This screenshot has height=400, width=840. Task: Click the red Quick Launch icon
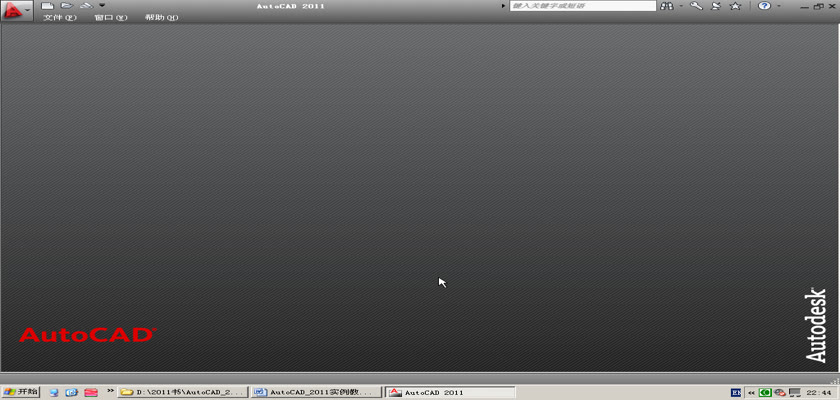(91, 393)
